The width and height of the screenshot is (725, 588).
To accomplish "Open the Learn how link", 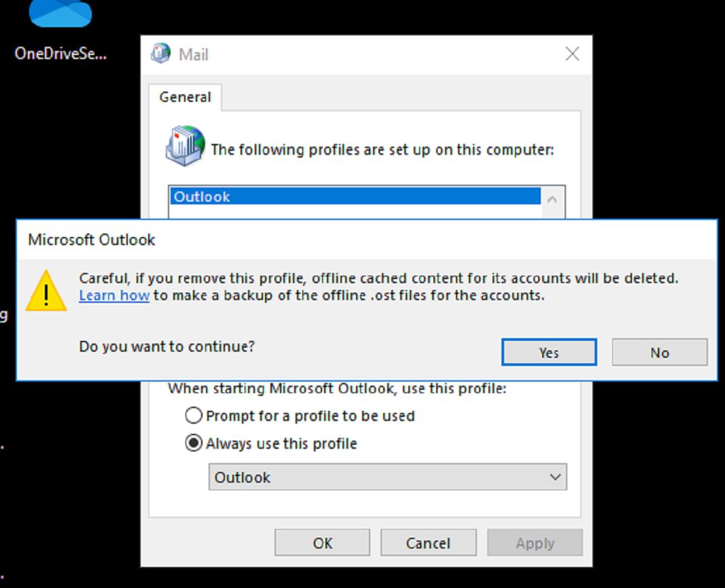I will pyautogui.click(x=114, y=295).
